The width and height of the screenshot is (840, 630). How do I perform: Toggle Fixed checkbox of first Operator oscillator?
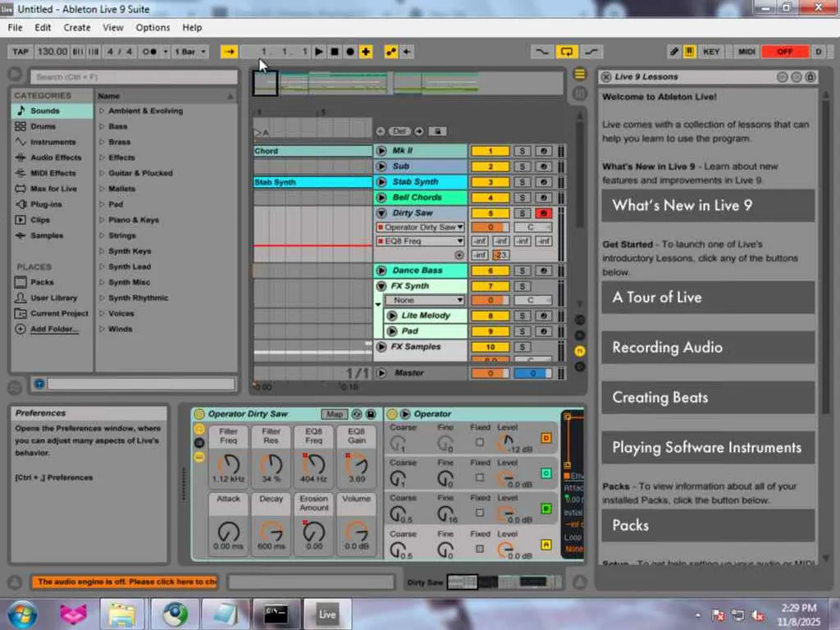pos(479,442)
